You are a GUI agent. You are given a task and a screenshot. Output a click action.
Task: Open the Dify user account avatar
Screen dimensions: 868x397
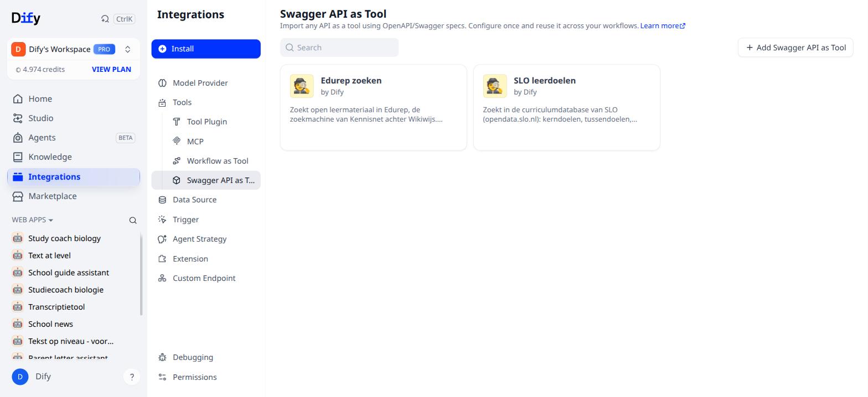[20, 377]
